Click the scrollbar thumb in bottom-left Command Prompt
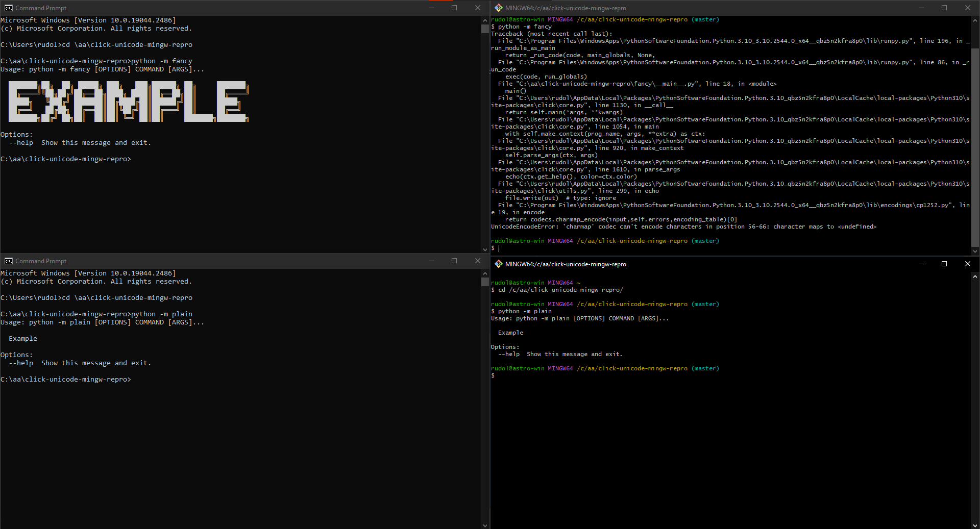Screen dimensions: 980x529 [485, 282]
